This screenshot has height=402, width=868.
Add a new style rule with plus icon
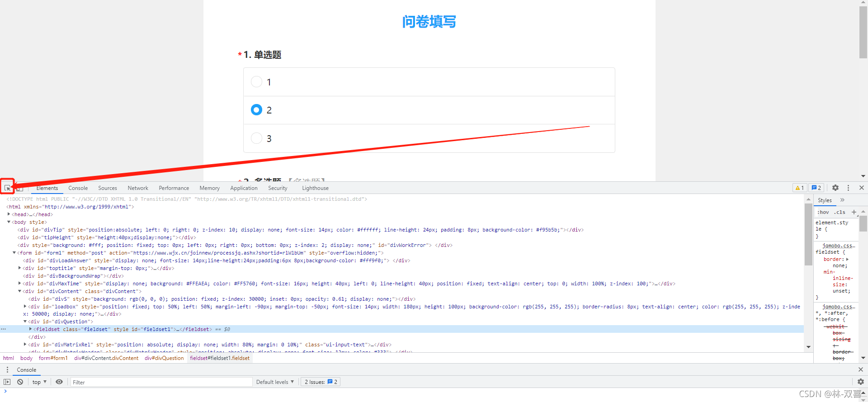coord(854,212)
